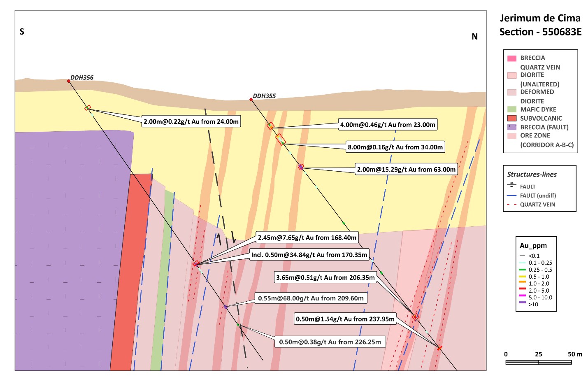Click the BRECCIA (FAULT) purple legend swatch

click(511, 127)
